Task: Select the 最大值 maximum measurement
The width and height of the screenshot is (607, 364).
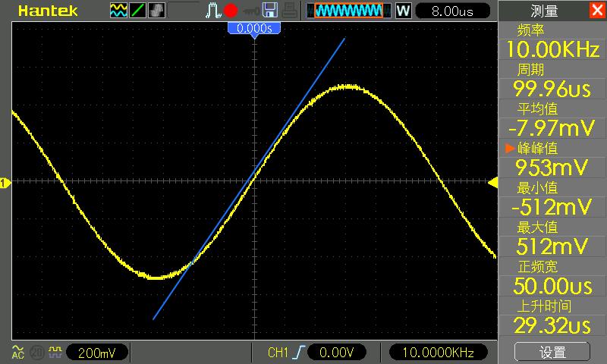Action: tap(537, 227)
